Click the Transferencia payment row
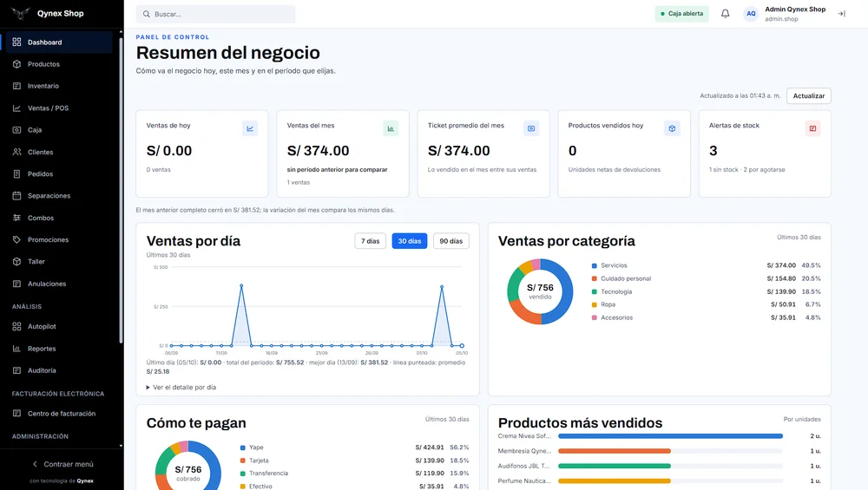The image size is (868, 490). point(354,473)
